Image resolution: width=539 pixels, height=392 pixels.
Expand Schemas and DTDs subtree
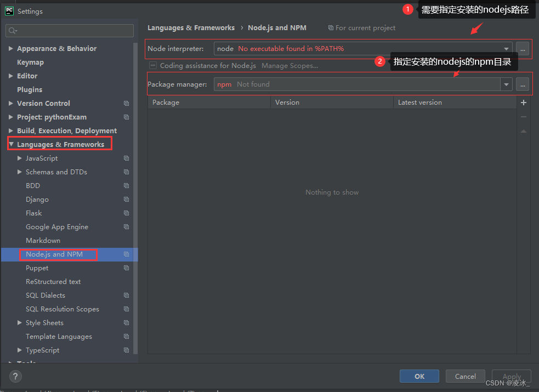pyautogui.click(x=20, y=172)
